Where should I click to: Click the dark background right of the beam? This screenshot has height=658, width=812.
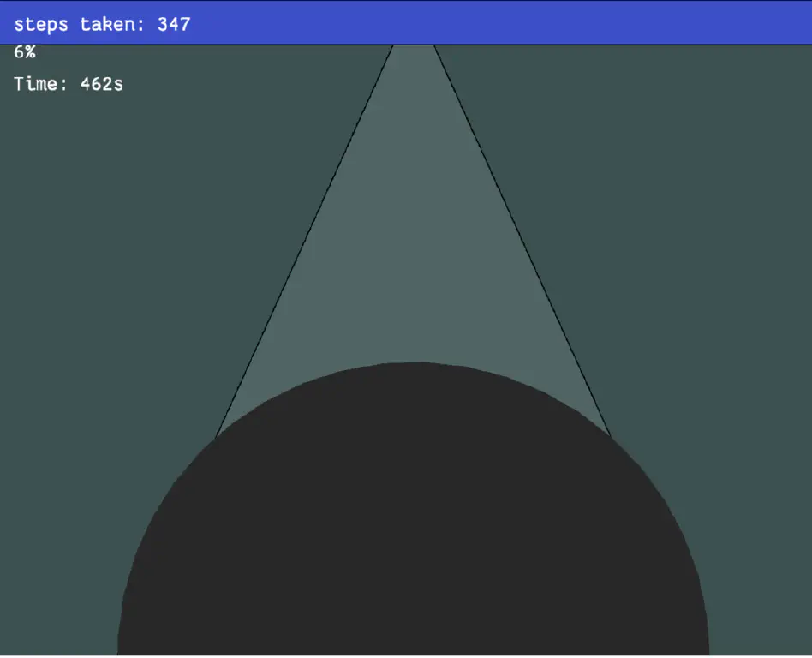tap(685, 257)
